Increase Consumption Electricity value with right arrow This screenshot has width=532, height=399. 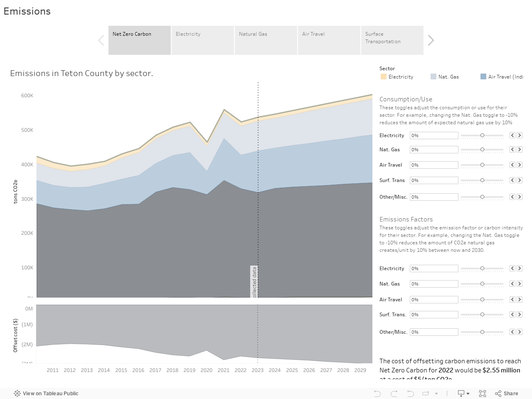(x=520, y=135)
